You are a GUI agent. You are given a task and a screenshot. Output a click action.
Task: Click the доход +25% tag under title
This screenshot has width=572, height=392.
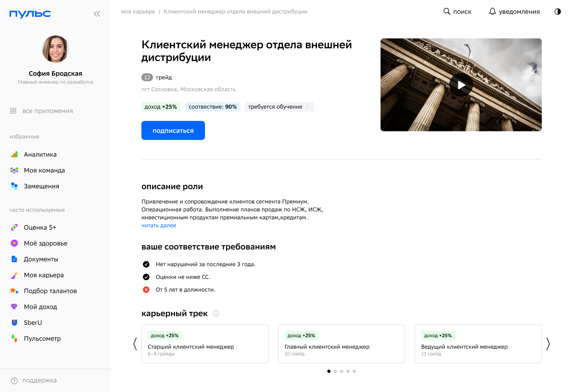(161, 107)
